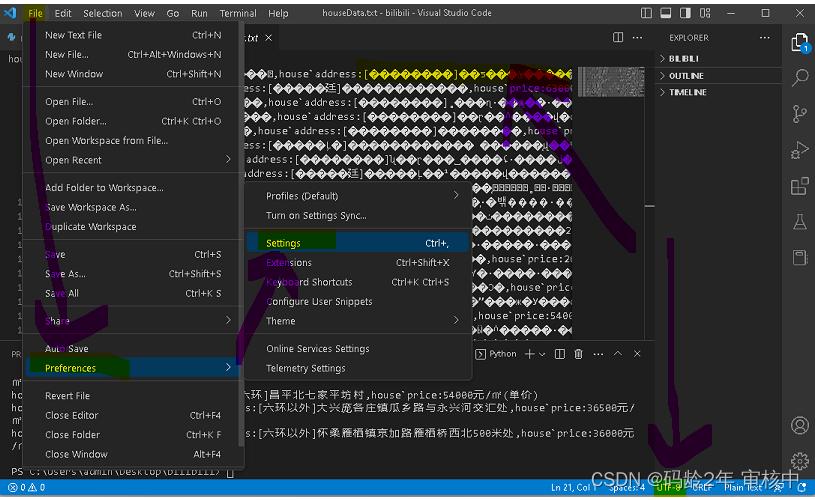This screenshot has width=815, height=500.
Task: Expand the TIMELINE section
Action: (718, 93)
